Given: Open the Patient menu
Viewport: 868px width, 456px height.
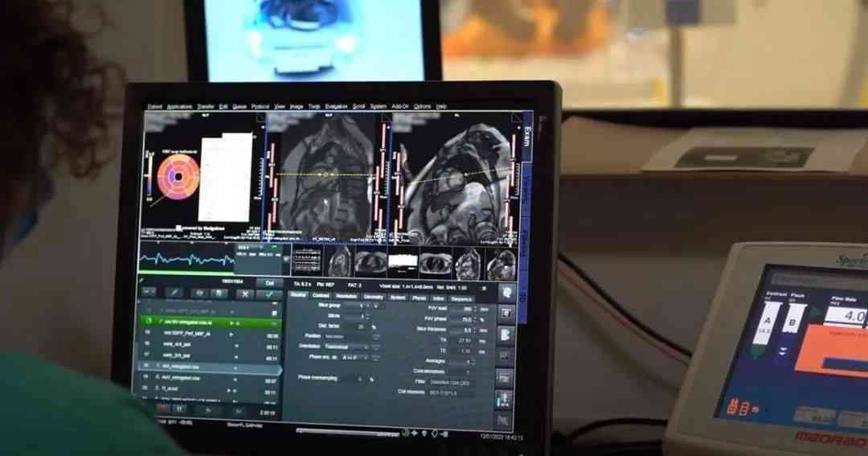Looking at the screenshot, I should click(x=154, y=106).
